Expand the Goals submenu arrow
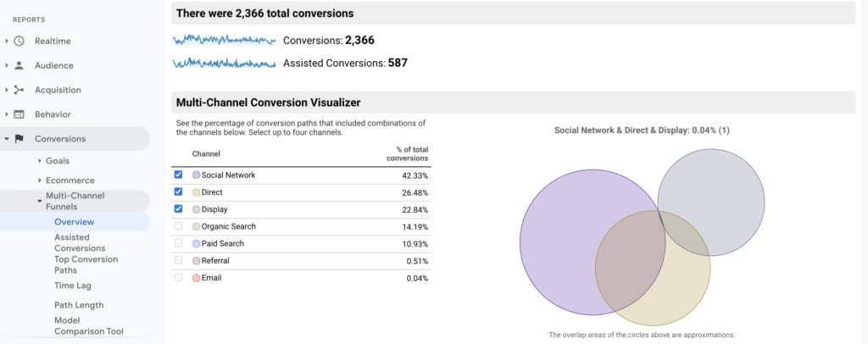The height and width of the screenshot is (344, 868). click(x=40, y=161)
